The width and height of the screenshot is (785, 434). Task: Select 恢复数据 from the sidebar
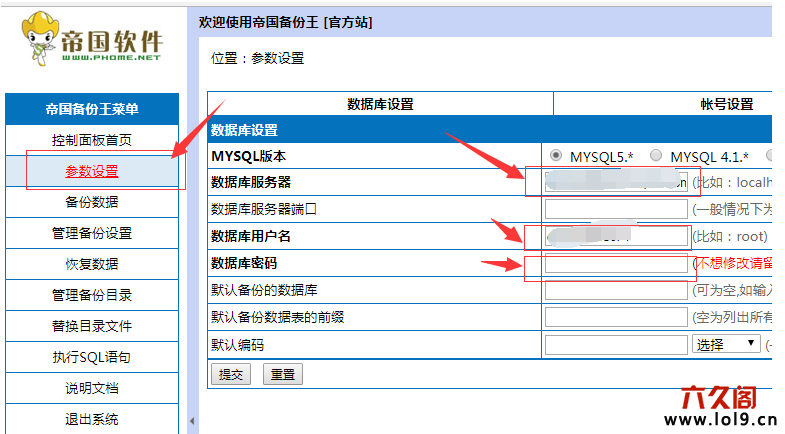pos(92,264)
